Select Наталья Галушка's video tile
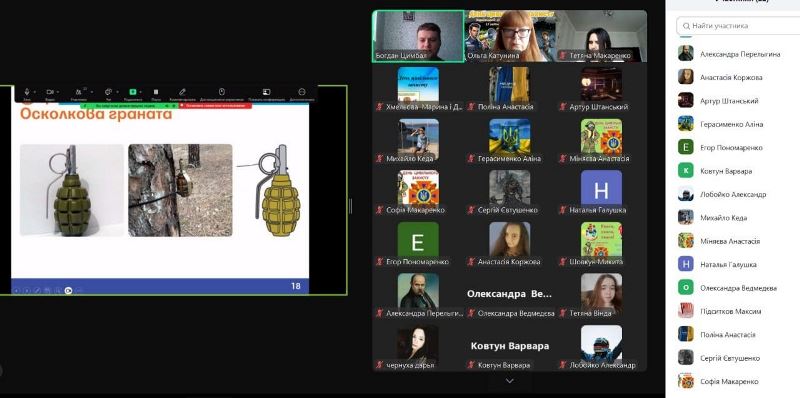Screen dimensions: 800x398 pos(601,192)
